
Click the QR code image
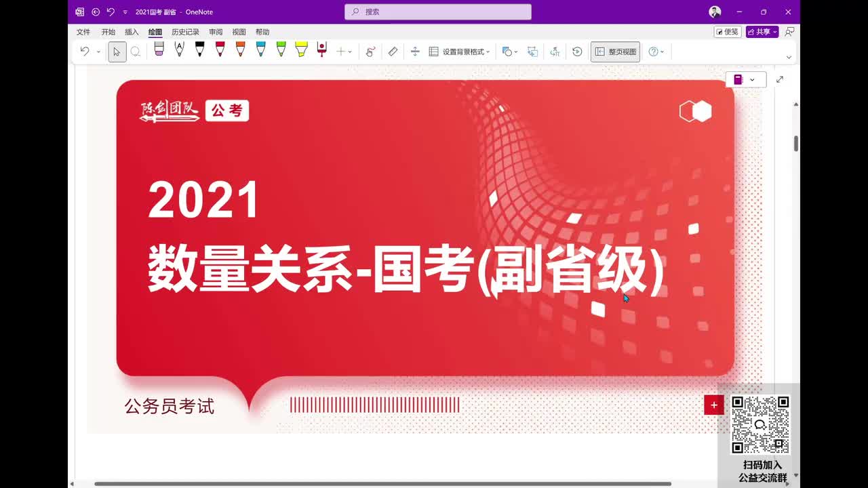760,425
